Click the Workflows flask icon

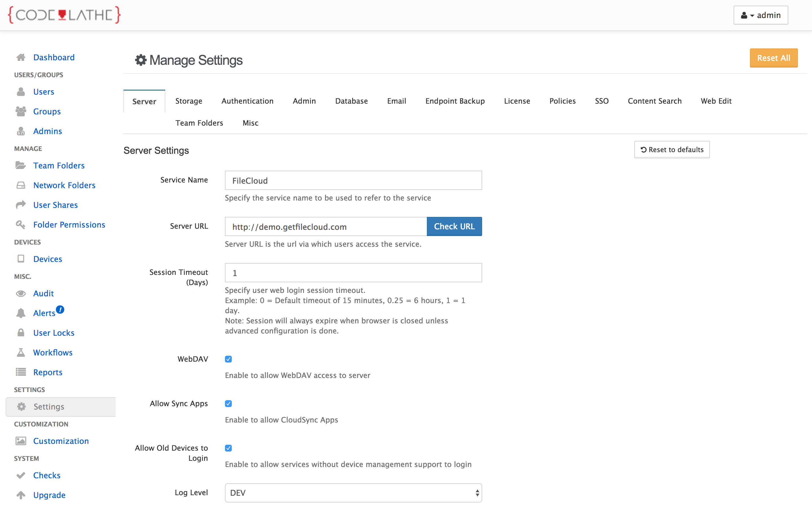click(x=21, y=352)
